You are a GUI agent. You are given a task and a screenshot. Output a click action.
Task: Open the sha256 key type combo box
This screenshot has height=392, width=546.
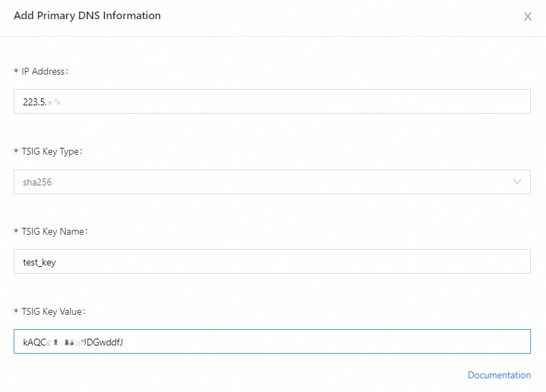[272, 182]
